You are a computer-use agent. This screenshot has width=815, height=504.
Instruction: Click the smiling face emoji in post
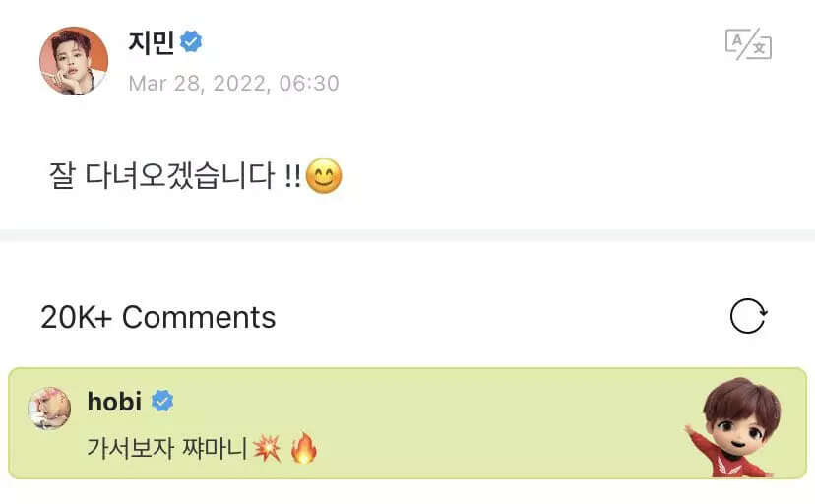[x=324, y=175]
